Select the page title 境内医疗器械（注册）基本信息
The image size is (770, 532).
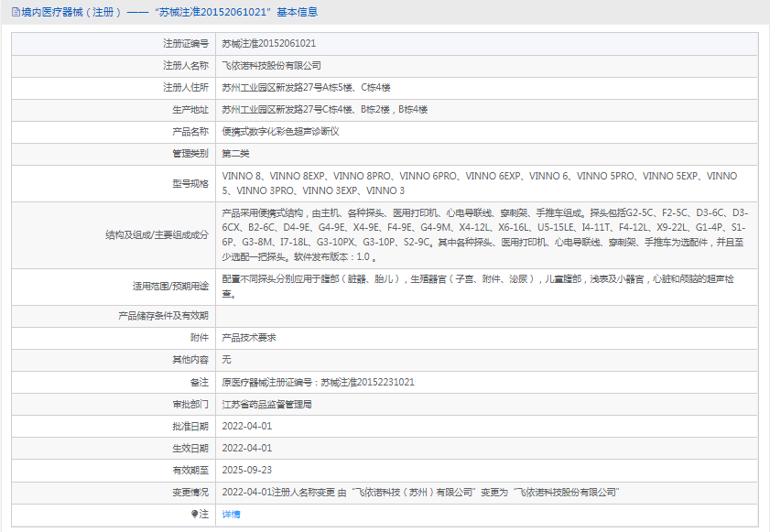[169, 12]
